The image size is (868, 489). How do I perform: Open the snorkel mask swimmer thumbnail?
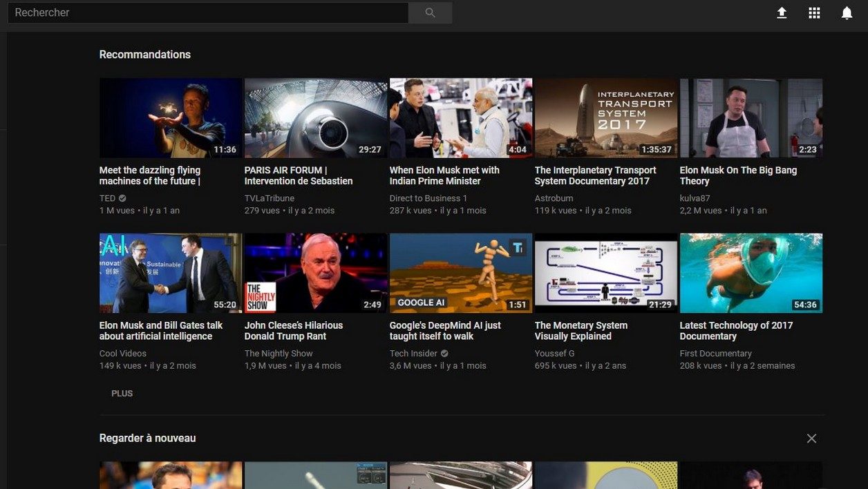(x=751, y=274)
